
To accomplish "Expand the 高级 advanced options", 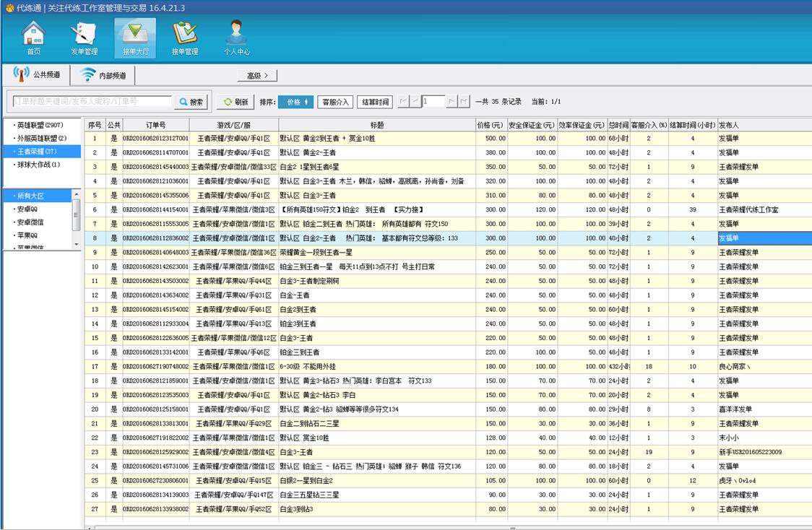I will click(257, 75).
